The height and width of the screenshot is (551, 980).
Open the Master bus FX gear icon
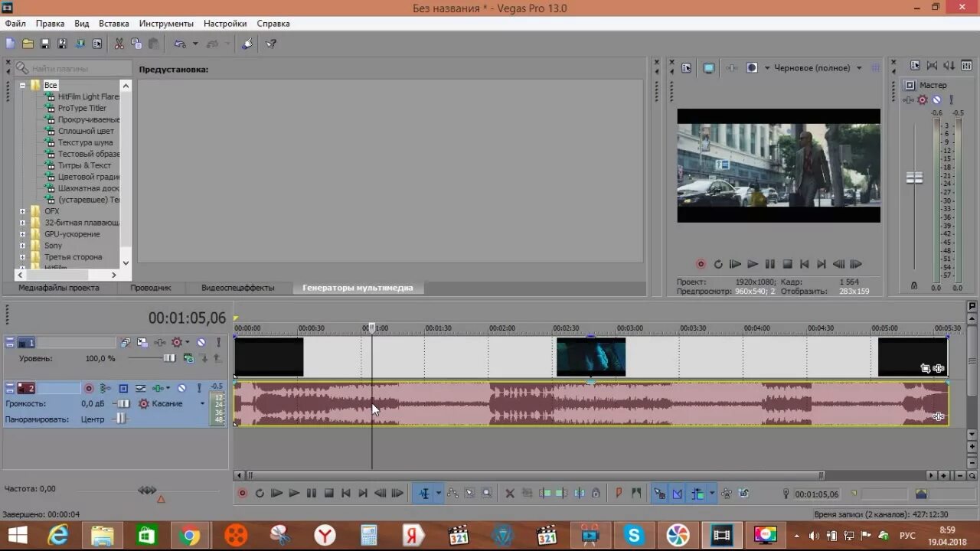tap(923, 99)
